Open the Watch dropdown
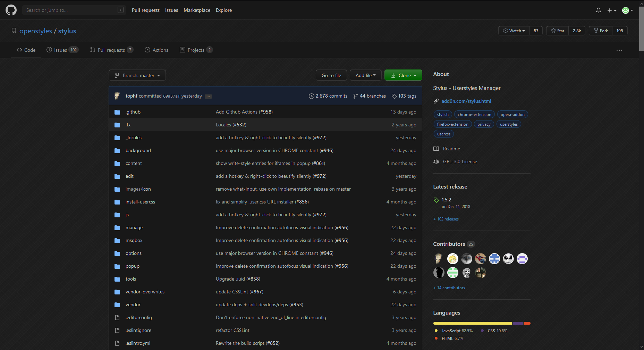Image resolution: width=644 pixels, height=350 pixels. click(x=514, y=31)
